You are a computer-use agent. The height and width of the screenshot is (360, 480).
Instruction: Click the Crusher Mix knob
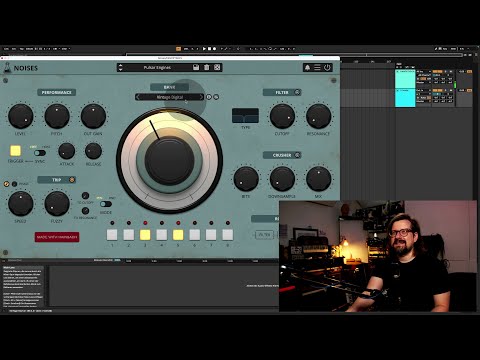tap(318, 179)
